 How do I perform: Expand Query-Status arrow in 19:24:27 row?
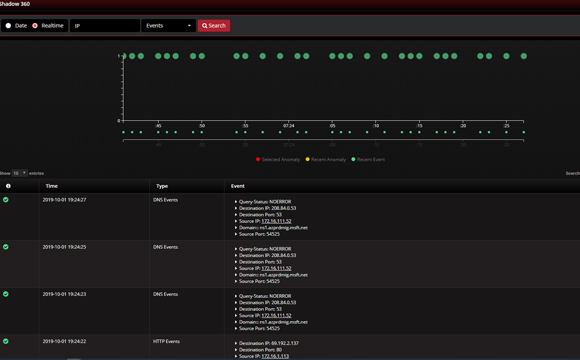[236, 202]
